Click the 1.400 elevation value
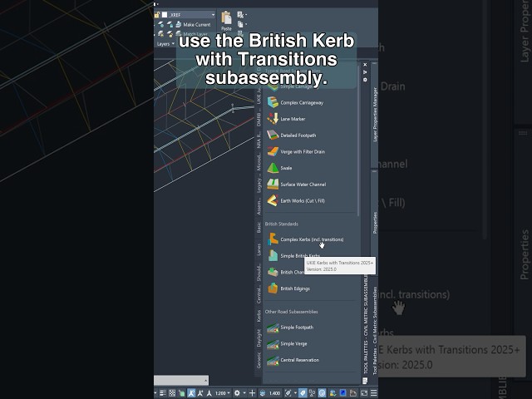Viewport: 532px width, 399px height. (x=274, y=393)
